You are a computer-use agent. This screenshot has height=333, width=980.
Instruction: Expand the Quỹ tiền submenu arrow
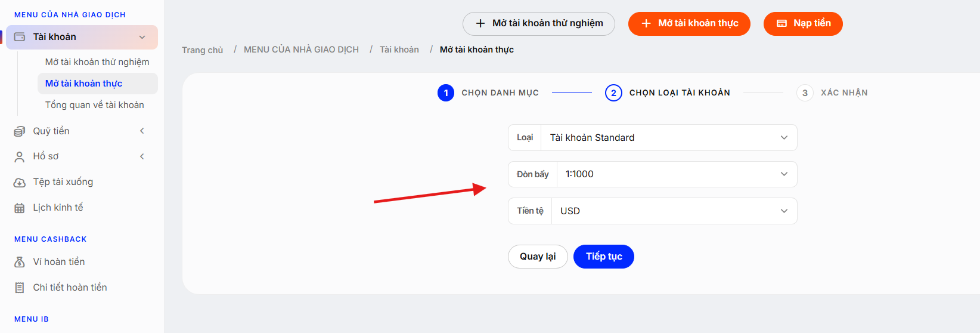(x=142, y=131)
